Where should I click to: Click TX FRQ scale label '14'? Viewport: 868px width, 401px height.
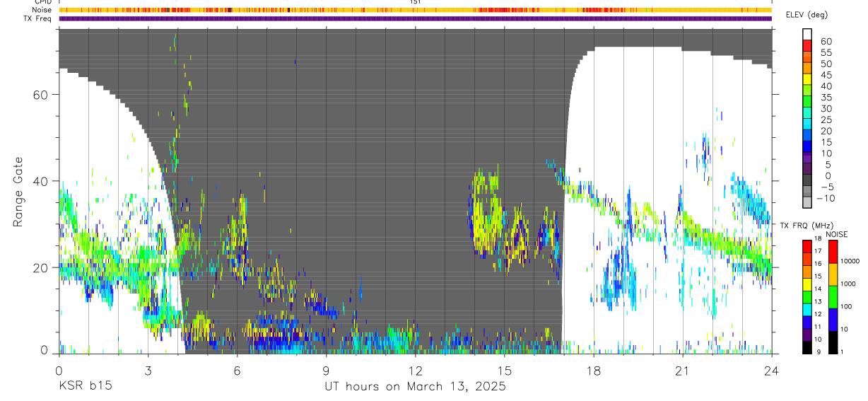pos(819,289)
